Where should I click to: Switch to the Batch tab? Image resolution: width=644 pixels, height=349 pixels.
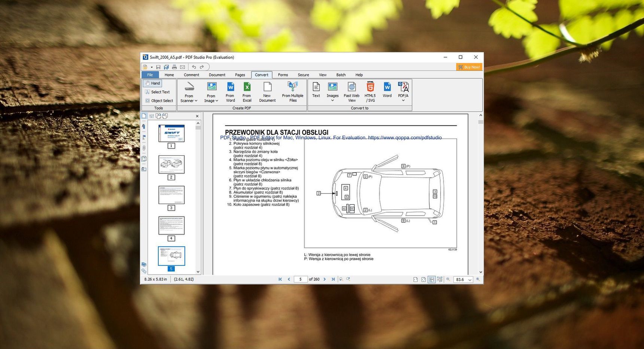click(x=341, y=75)
